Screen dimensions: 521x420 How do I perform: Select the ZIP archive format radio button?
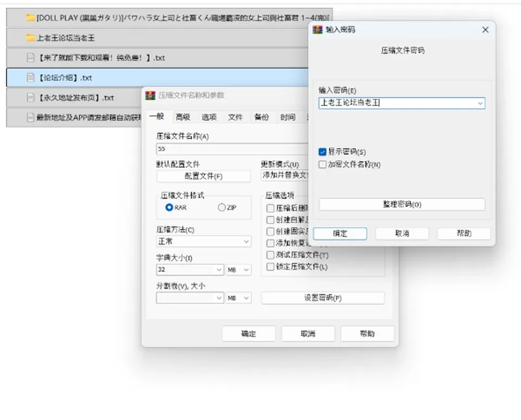pyautogui.click(x=221, y=207)
